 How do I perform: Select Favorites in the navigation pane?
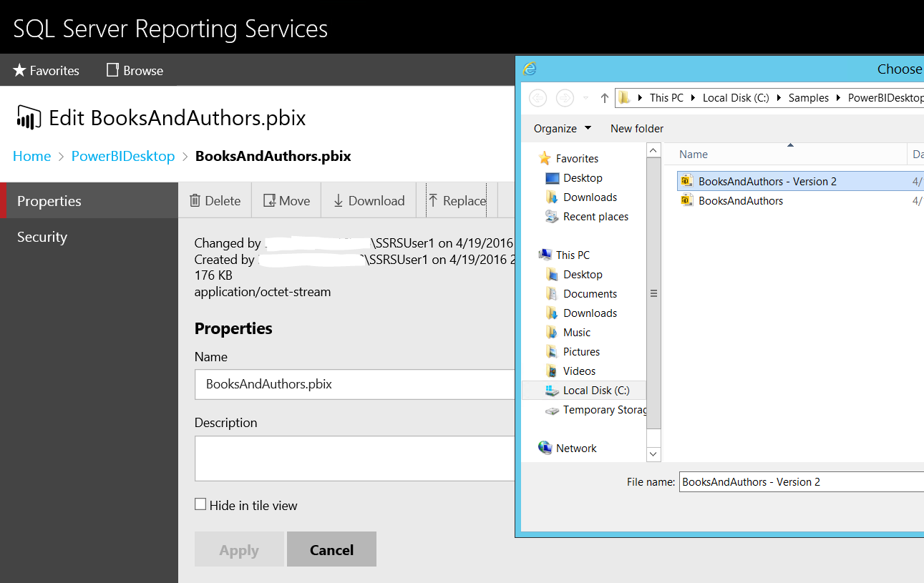pos(577,159)
